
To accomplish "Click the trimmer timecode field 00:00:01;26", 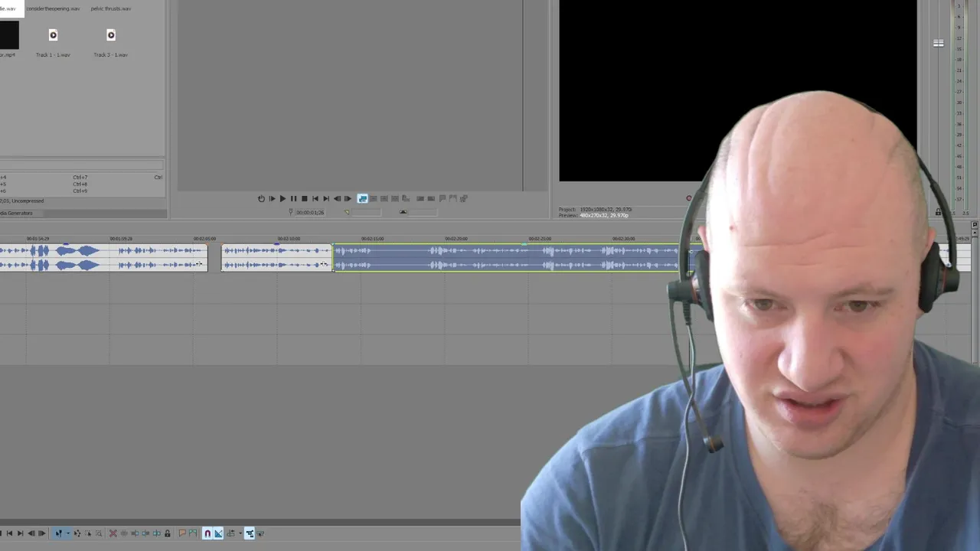I will (x=310, y=212).
